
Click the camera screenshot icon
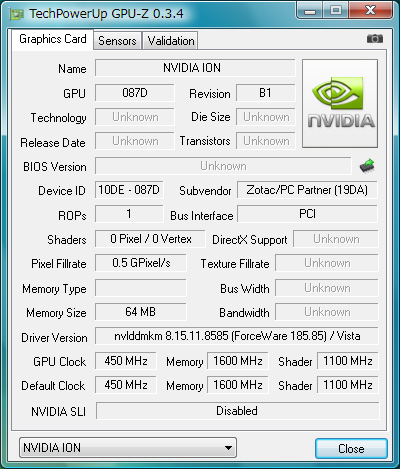click(x=375, y=39)
